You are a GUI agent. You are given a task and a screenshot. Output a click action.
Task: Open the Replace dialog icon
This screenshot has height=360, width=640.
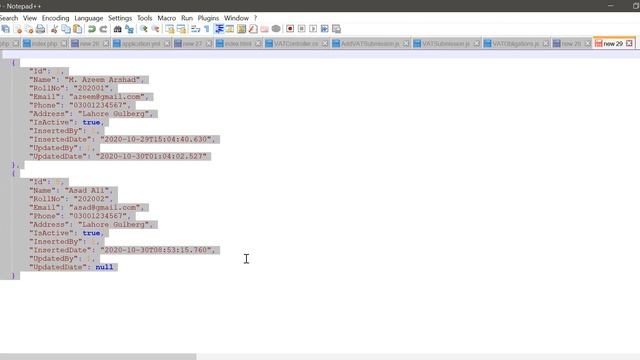click(129, 29)
